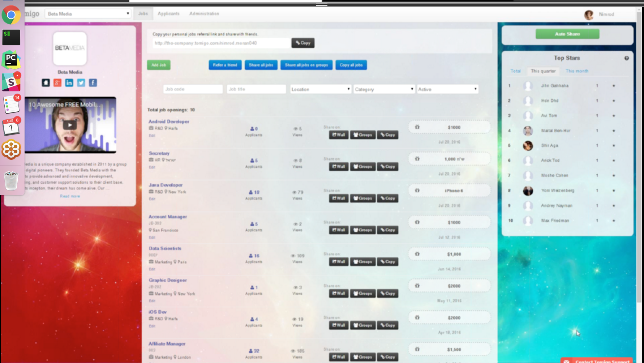Copy the iOS Dev job link
644x363 pixels.
pyautogui.click(x=387, y=325)
